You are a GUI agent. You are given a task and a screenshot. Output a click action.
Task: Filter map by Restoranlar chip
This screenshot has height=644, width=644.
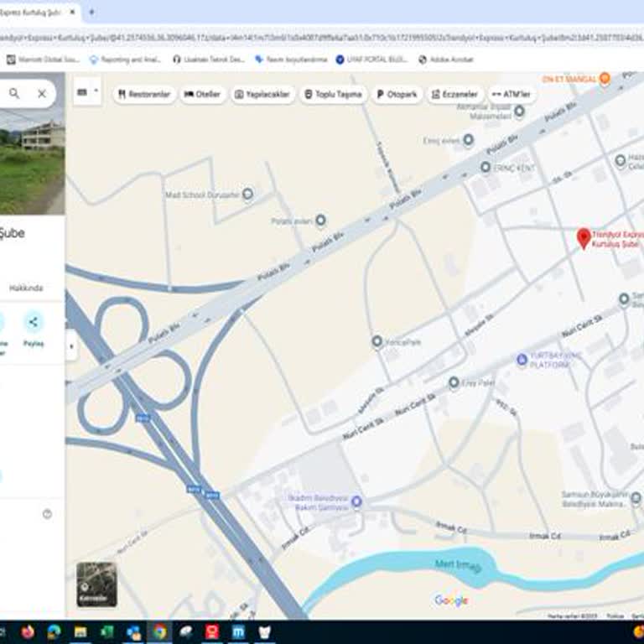[144, 95]
